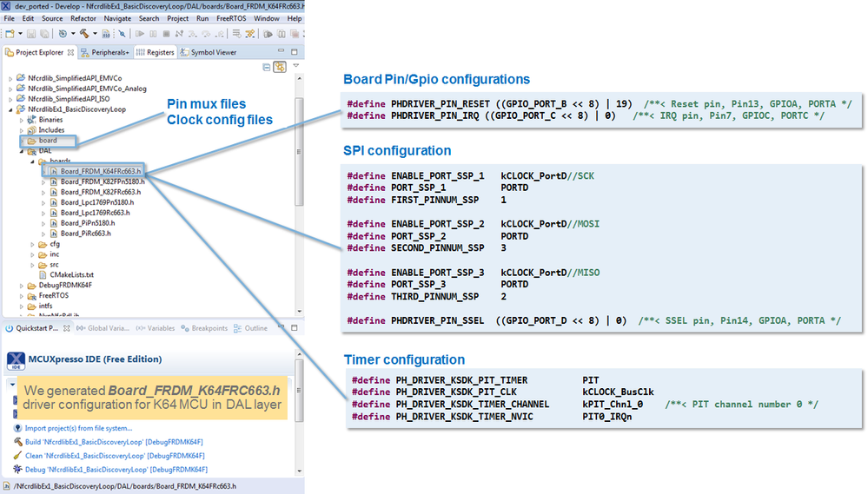Click Terminate all debug sessions icon
Screen dimensions: 868x494
pos(295,34)
